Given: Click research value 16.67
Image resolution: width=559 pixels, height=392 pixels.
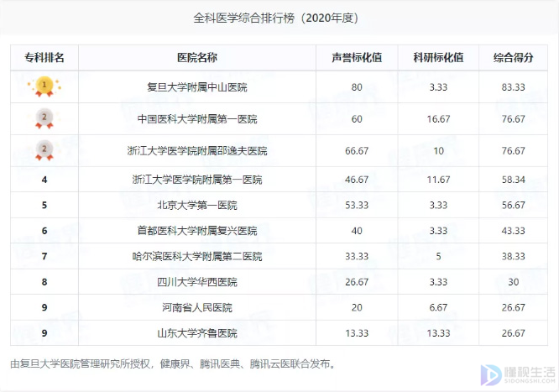Looking at the screenshot, I should (x=438, y=119).
